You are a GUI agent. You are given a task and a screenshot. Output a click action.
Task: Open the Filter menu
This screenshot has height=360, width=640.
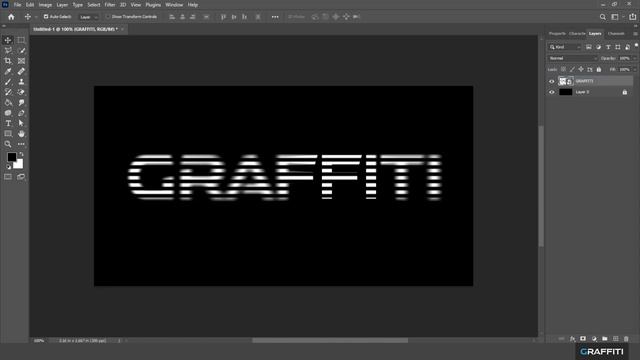click(110, 5)
